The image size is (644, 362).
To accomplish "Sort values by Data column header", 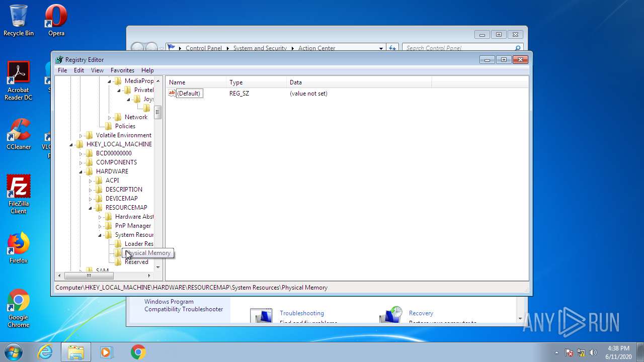I will pos(359,82).
